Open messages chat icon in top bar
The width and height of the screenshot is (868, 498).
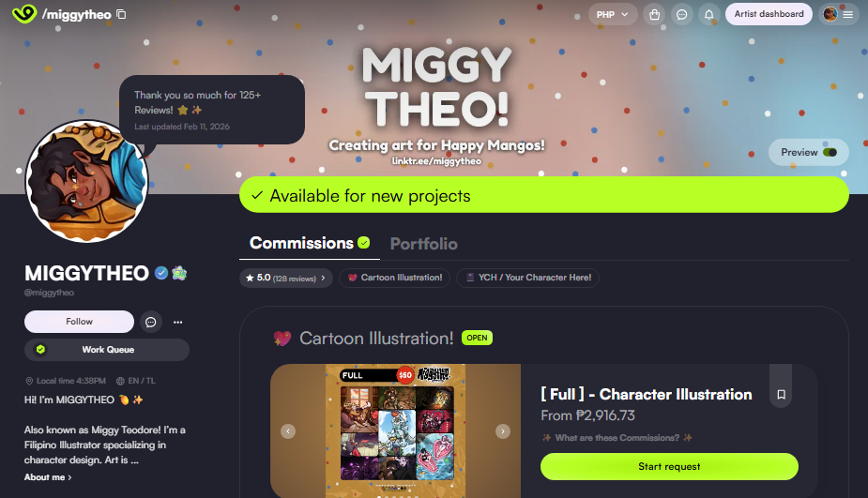pyautogui.click(x=682, y=14)
